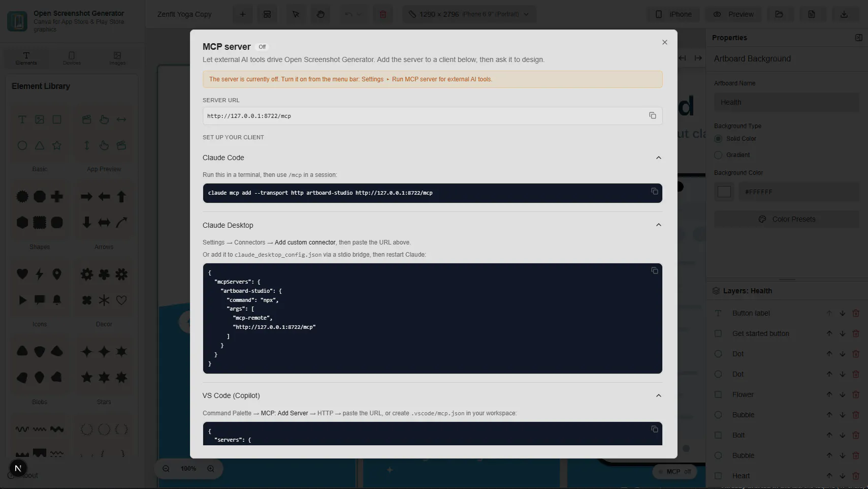
Task: Move the Get started button layer up
Action: point(829,333)
